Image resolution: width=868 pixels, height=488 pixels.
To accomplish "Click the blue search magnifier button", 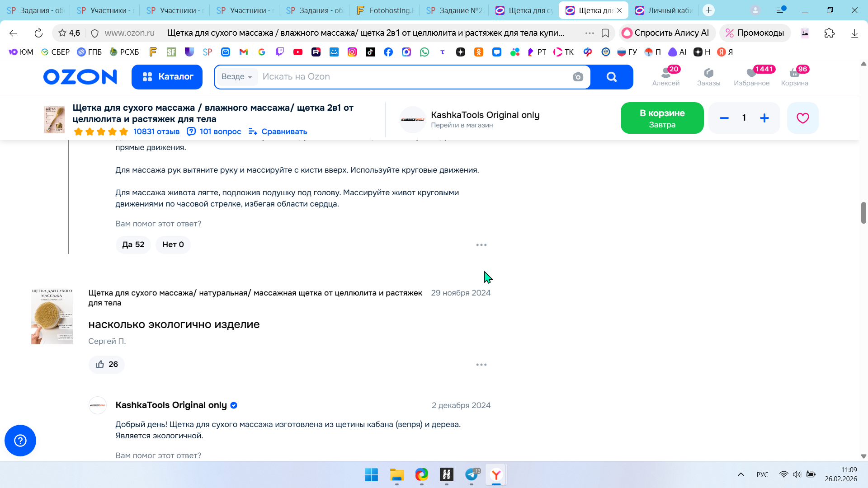I will pyautogui.click(x=612, y=77).
